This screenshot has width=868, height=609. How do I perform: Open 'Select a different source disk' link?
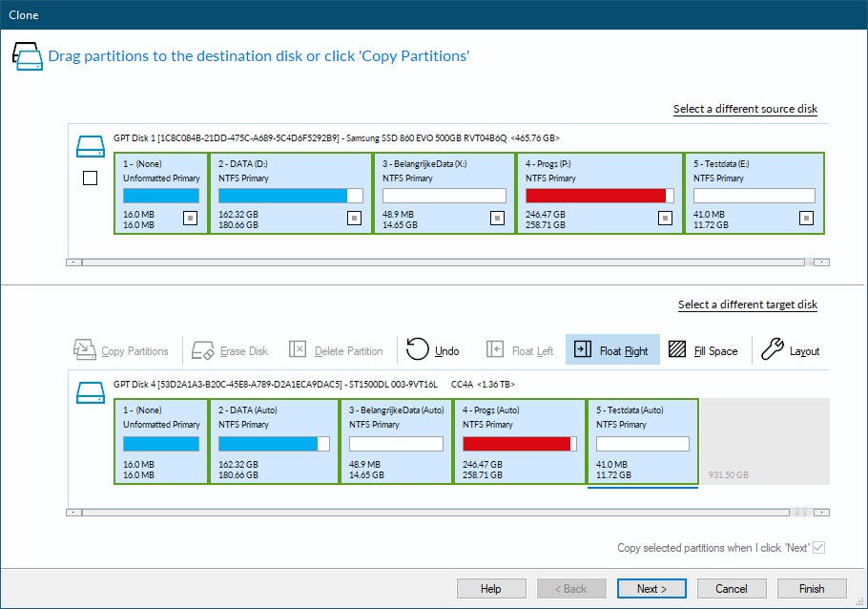click(745, 109)
